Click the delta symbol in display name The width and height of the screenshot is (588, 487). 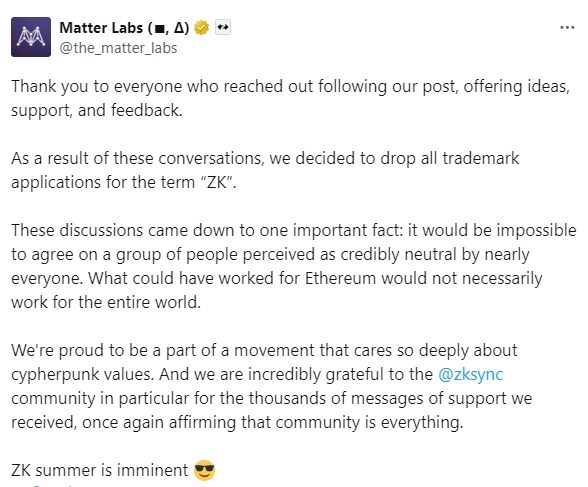click(x=180, y=28)
